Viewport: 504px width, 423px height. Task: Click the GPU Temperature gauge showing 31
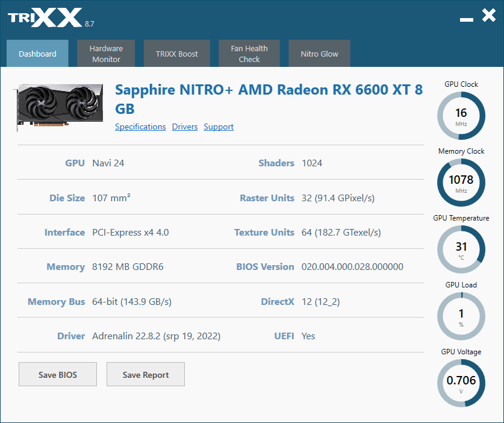tap(461, 249)
